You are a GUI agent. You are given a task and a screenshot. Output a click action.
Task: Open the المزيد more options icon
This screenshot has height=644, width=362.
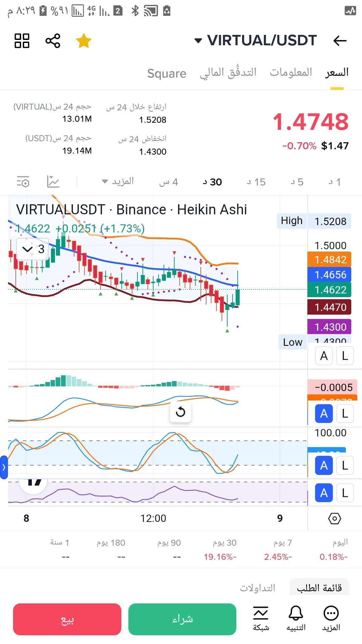pyautogui.click(x=331, y=619)
